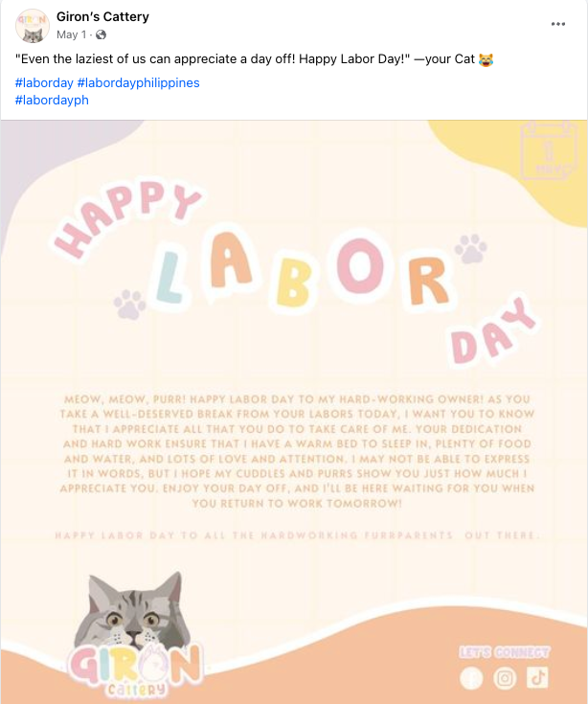Open the three-dot post options menu
The width and height of the screenshot is (588, 704).
pos(558,23)
